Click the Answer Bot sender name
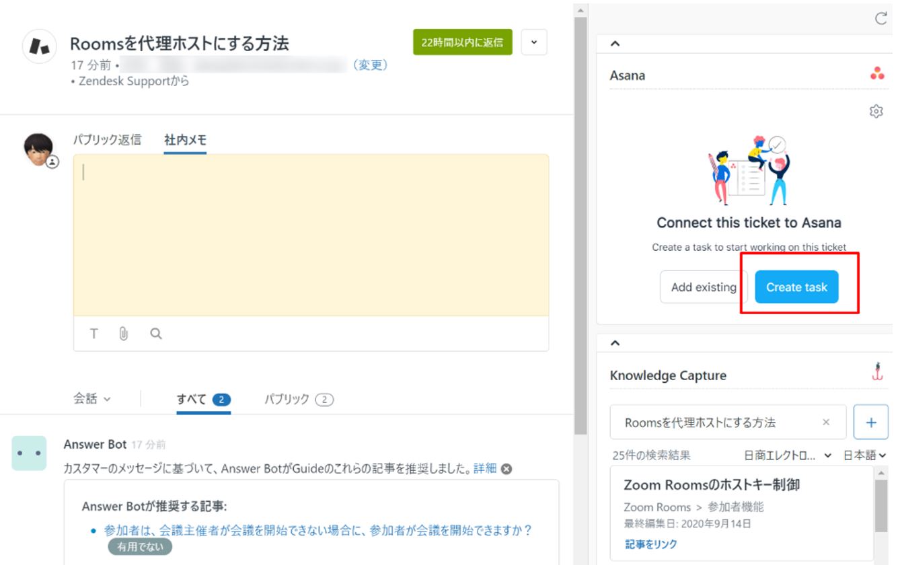 [95, 444]
